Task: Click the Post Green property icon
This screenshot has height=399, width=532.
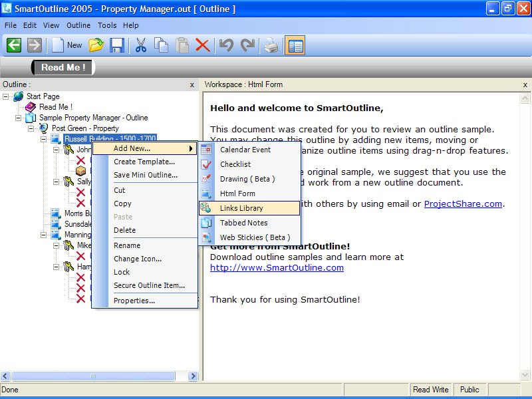Action: [x=43, y=128]
